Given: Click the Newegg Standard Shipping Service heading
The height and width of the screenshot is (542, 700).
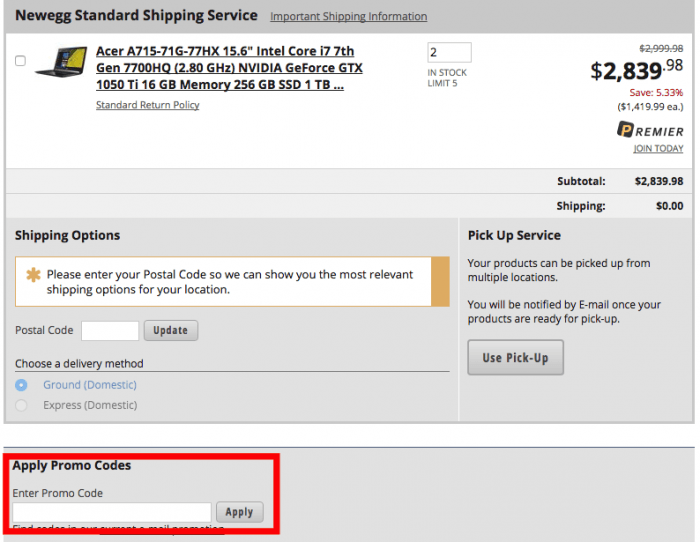Looking at the screenshot, I should [136, 15].
